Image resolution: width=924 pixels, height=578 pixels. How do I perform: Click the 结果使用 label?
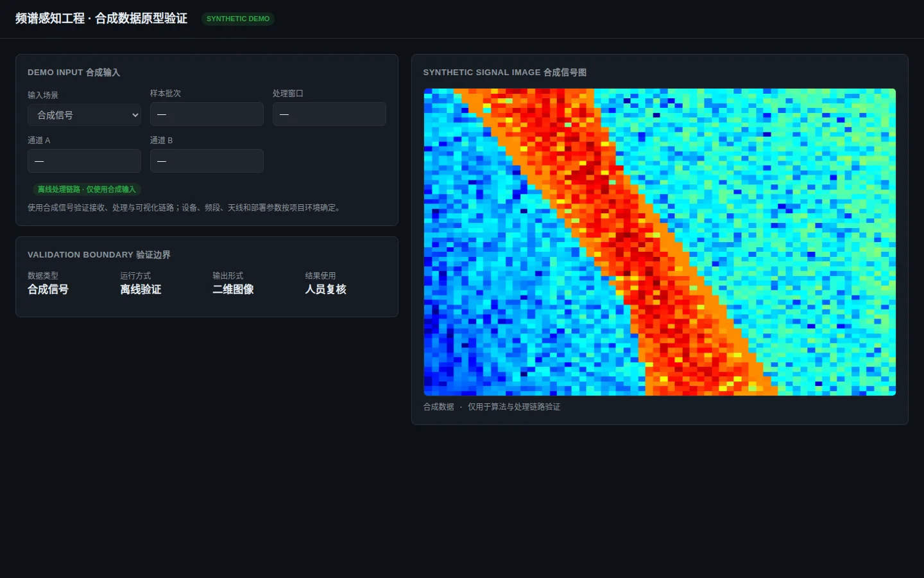[320, 276]
